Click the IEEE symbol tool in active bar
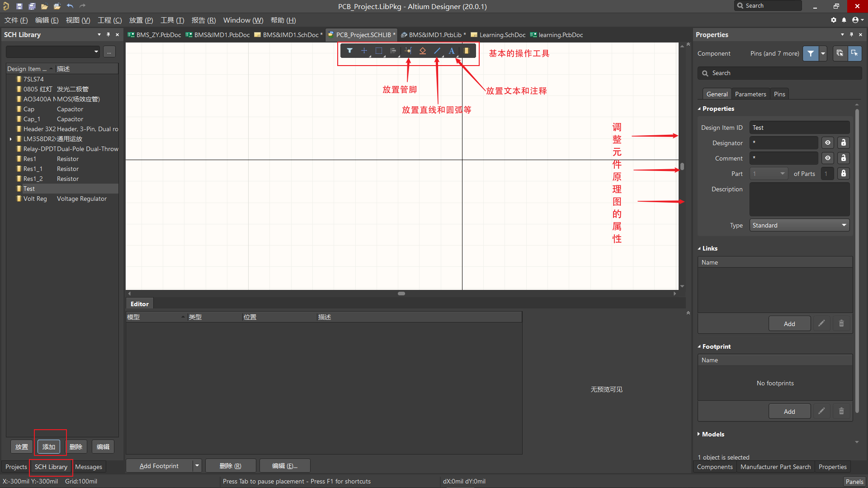This screenshot has height=488, width=868. [x=423, y=51]
